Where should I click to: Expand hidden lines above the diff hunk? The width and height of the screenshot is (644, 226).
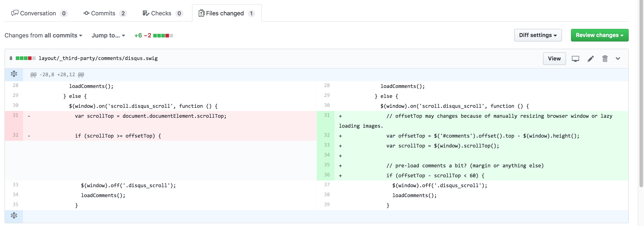pos(14,74)
